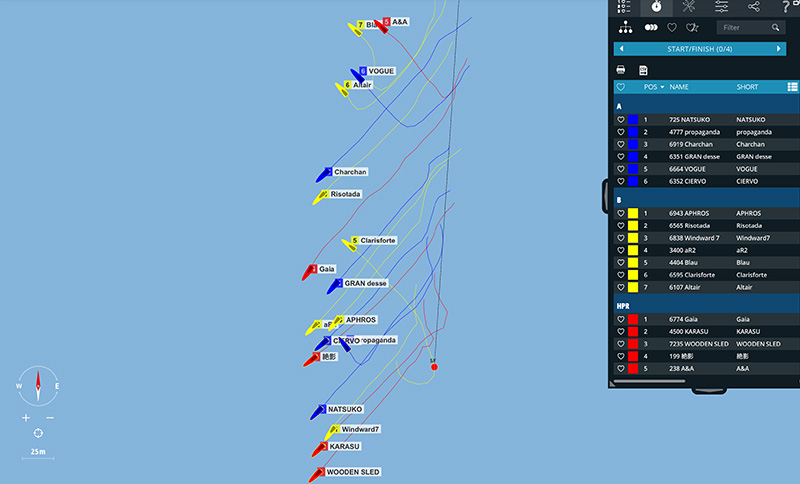
Task: Click the NAME column header
Action: [x=679, y=87]
